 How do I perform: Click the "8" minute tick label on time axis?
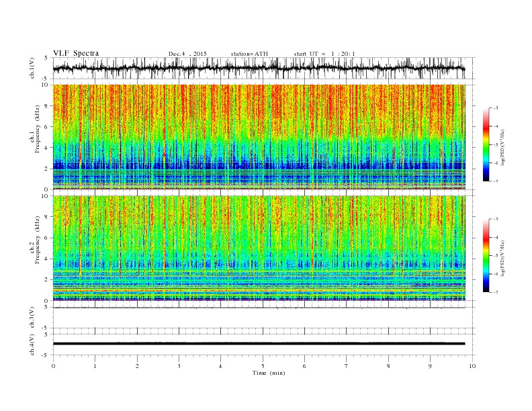click(x=388, y=366)
